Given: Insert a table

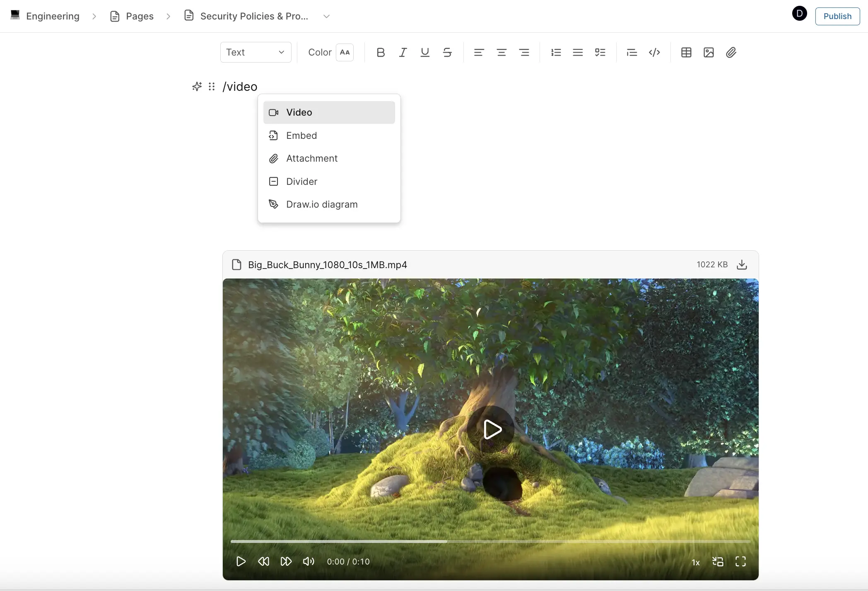Looking at the screenshot, I should (x=686, y=52).
